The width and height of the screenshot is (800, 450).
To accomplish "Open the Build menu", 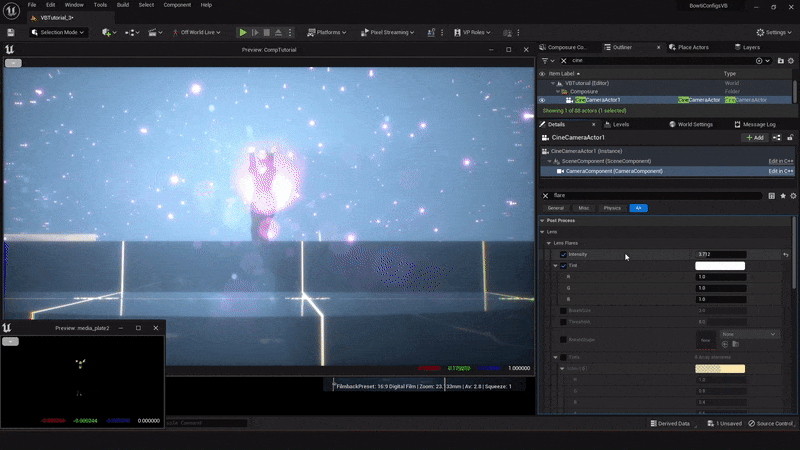I will point(121,5).
